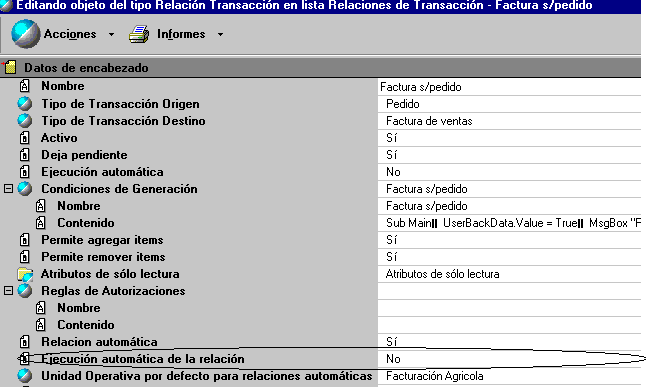Click the icon beside Activo
This screenshot has width=646, height=387.
25,138
